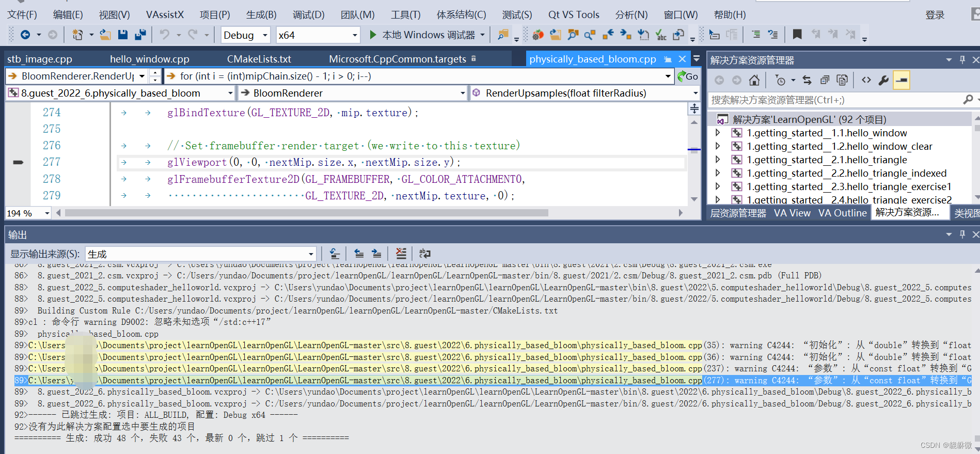Screen dimensions: 980x454
Task: Click the go to previous message output icon
Action: pos(359,254)
